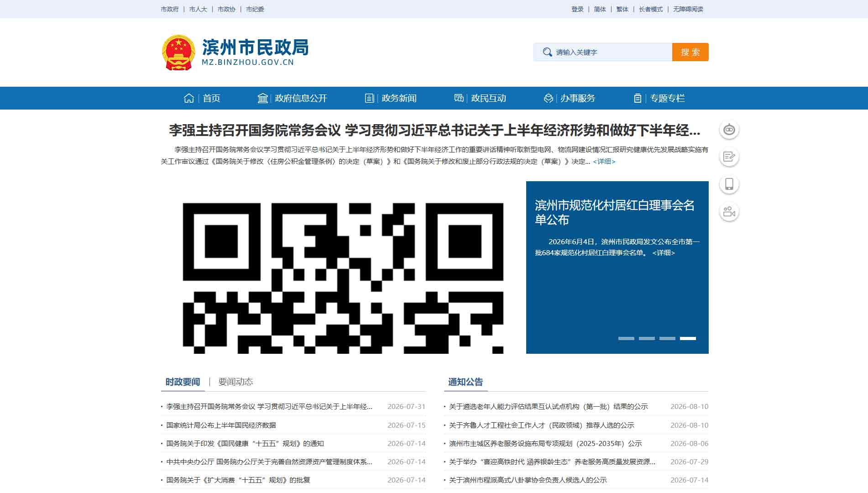Screen dimensions: 868x493
Task: Open the 市纪委 top link
Action: 255,9
